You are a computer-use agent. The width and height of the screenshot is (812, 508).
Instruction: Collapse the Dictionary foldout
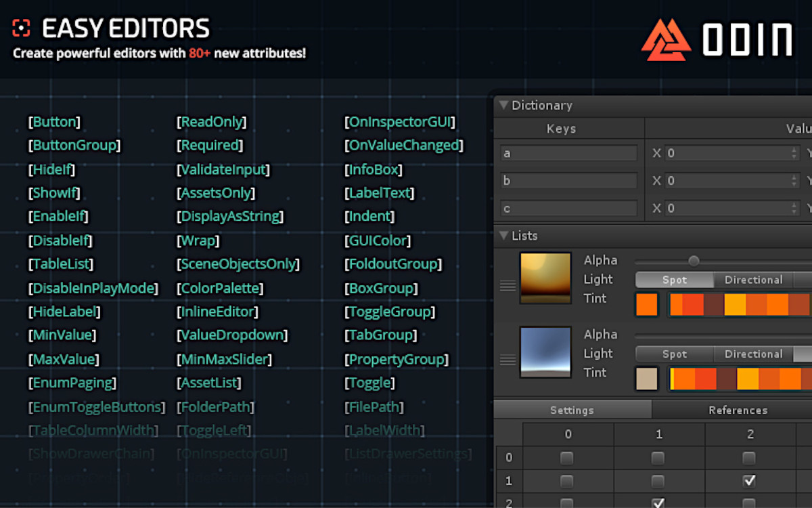tap(503, 105)
